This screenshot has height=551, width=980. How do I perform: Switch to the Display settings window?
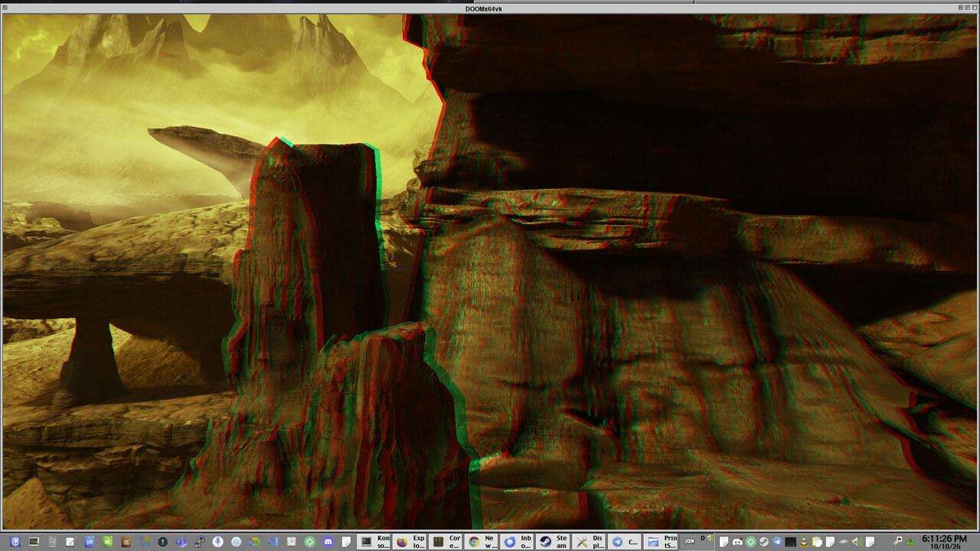coord(589,542)
